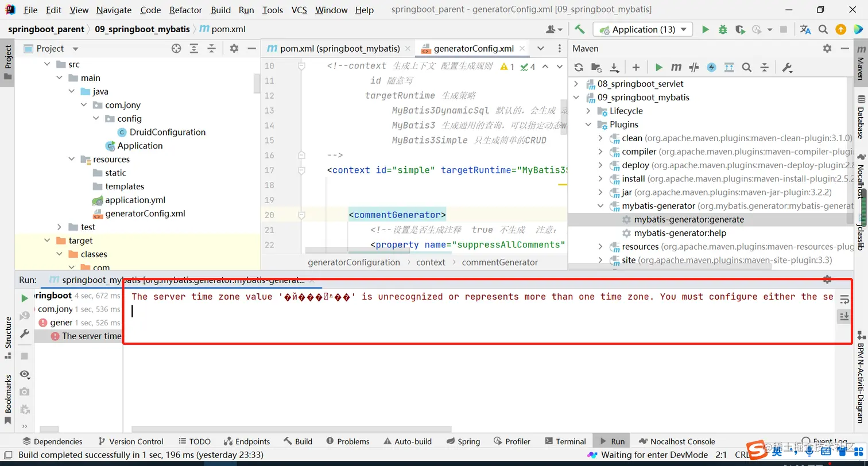868x466 pixels.
Task: Click Generate Sources and Update Folders in Maven toolbar
Action: pos(596,68)
